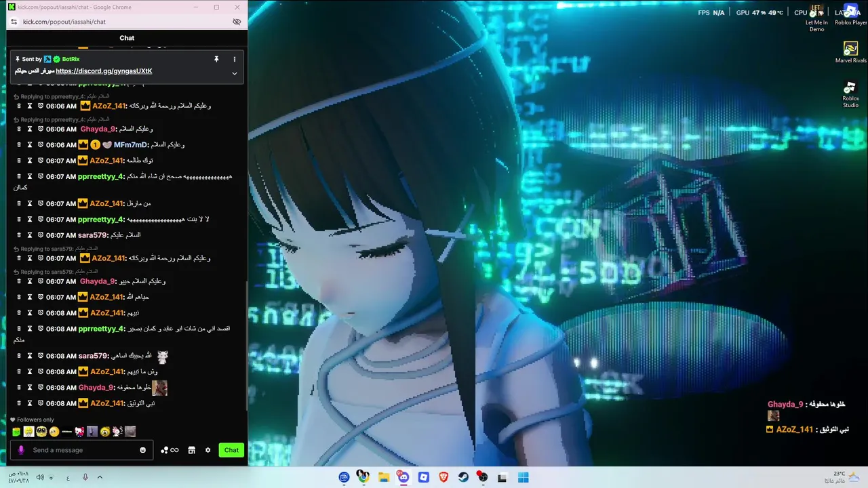Image resolution: width=868 pixels, height=488 pixels.
Task: Open chat settings gear icon
Action: (x=208, y=450)
